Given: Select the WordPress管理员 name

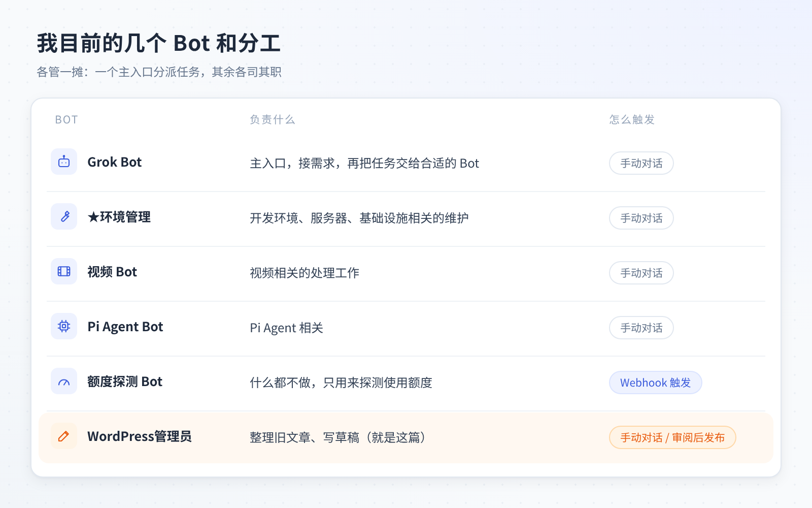Looking at the screenshot, I should pos(140,436).
